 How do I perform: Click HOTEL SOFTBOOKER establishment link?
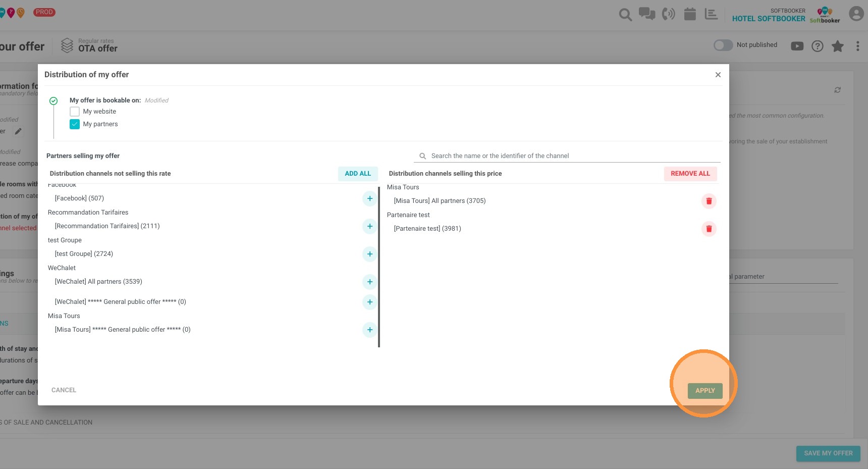coord(769,19)
